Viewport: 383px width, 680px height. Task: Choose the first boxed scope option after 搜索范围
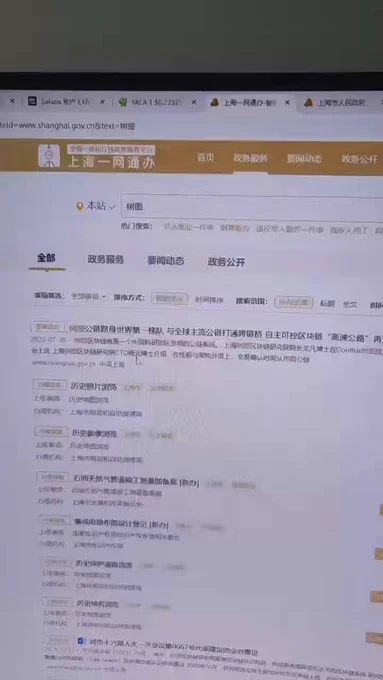click(294, 302)
